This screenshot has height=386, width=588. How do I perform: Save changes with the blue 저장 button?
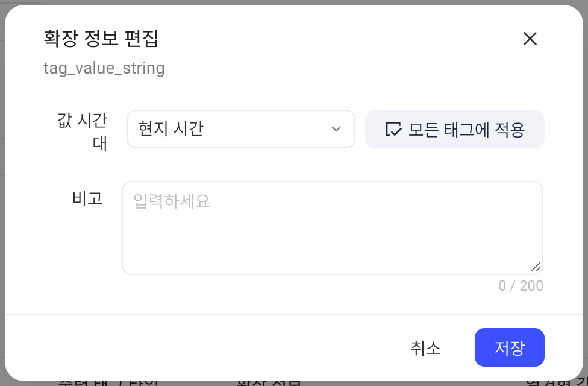(x=509, y=347)
